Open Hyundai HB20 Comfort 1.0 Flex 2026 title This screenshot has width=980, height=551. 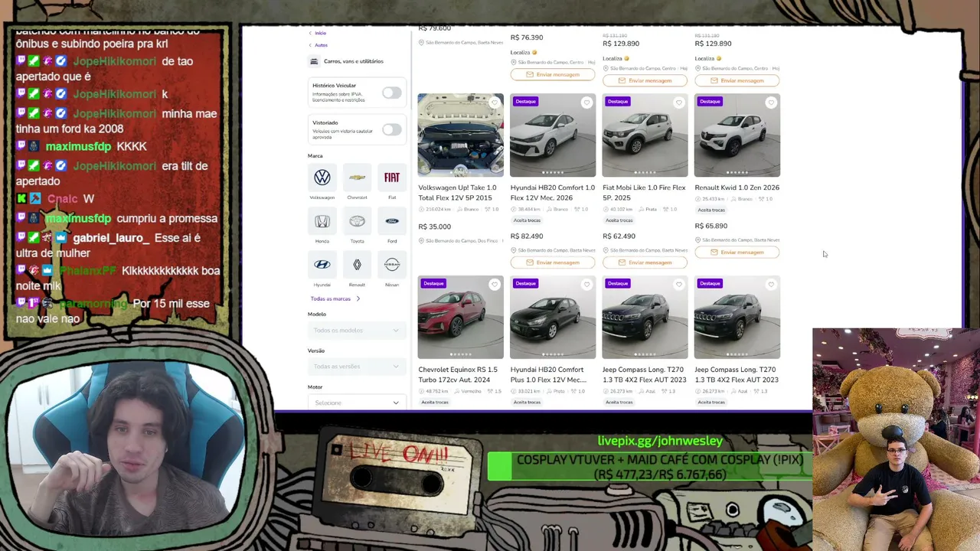click(x=553, y=193)
